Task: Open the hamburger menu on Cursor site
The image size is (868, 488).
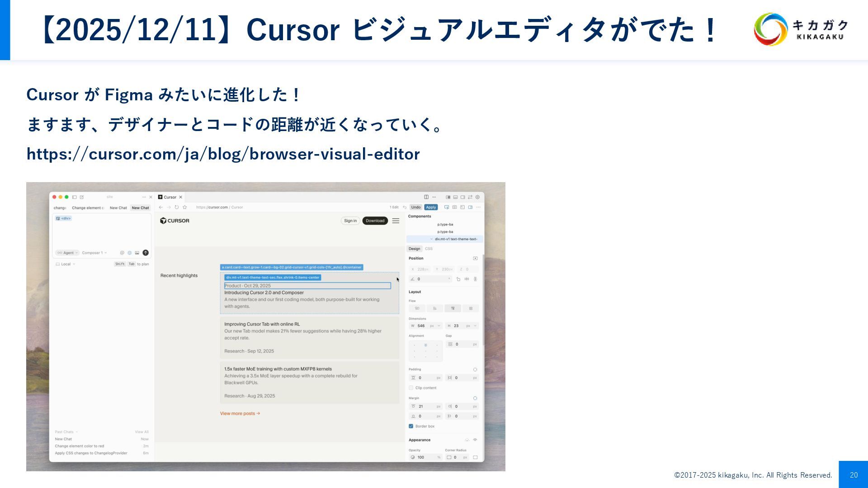Action: pyautogui.click(x=396, y=221)
